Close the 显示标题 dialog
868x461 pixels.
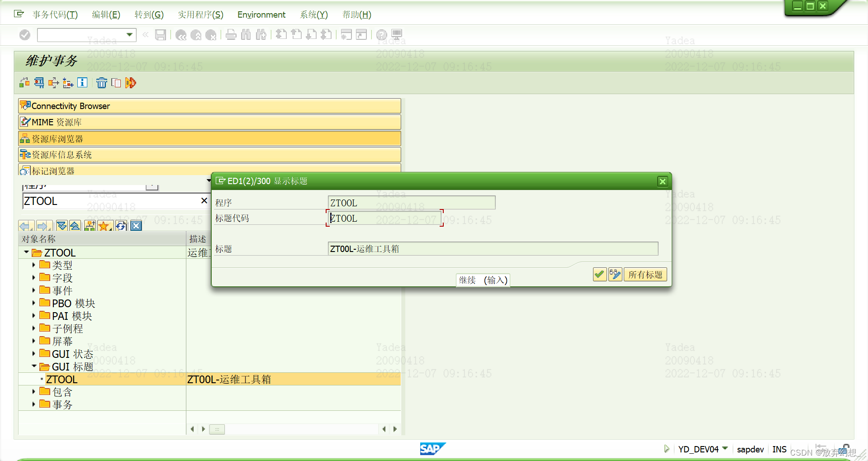click(663, 181)
